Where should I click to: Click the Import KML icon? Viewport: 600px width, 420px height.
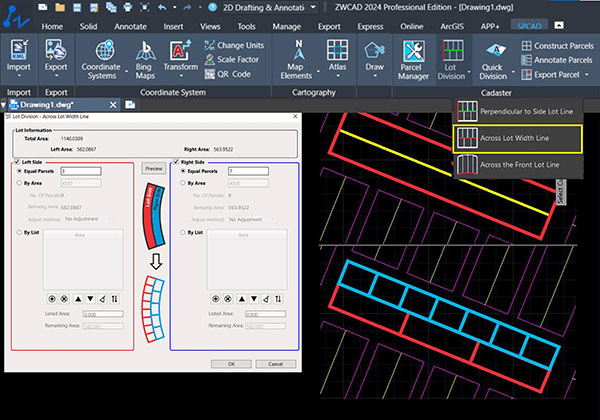point(19,50)
